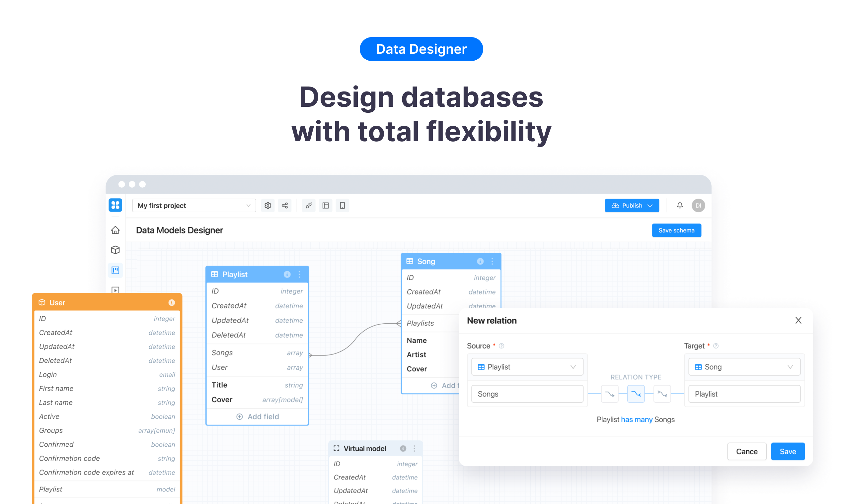Open the Song model options menu
The height and width of the screenshot is (504, 843).
pos(492,261)
